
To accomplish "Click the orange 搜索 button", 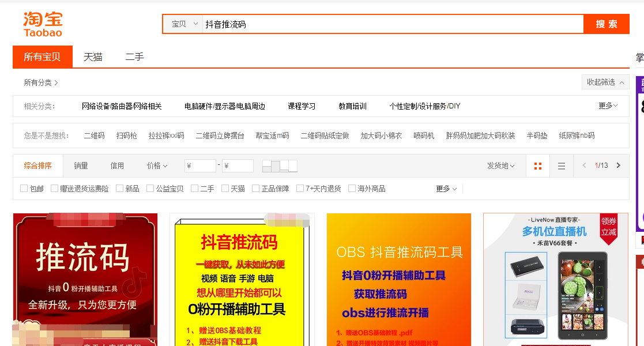I will tap(607, 24).
